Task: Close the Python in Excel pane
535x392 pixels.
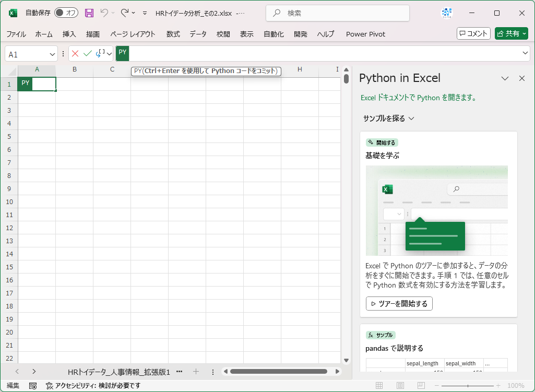Action: (522, 78)
